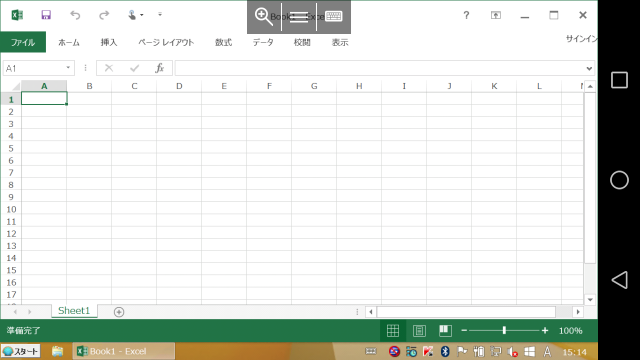Open the ファイル tab
640x360 pixels.
(23, 42)
